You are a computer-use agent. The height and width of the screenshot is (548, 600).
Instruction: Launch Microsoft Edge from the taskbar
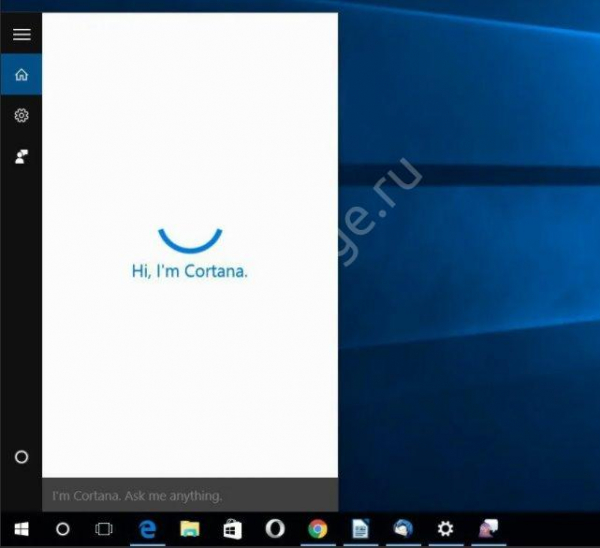(148, 530)
